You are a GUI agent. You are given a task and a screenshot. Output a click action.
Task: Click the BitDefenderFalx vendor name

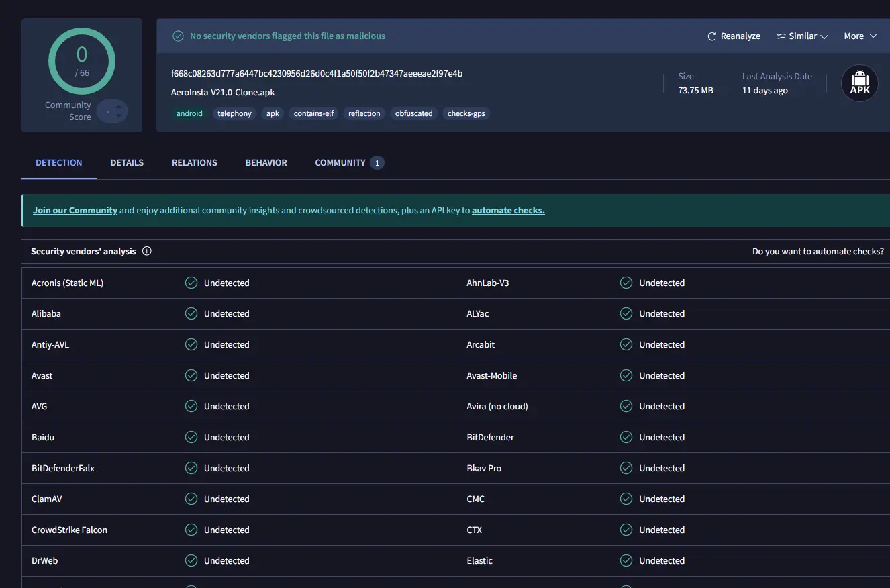[x=63, y=469]
